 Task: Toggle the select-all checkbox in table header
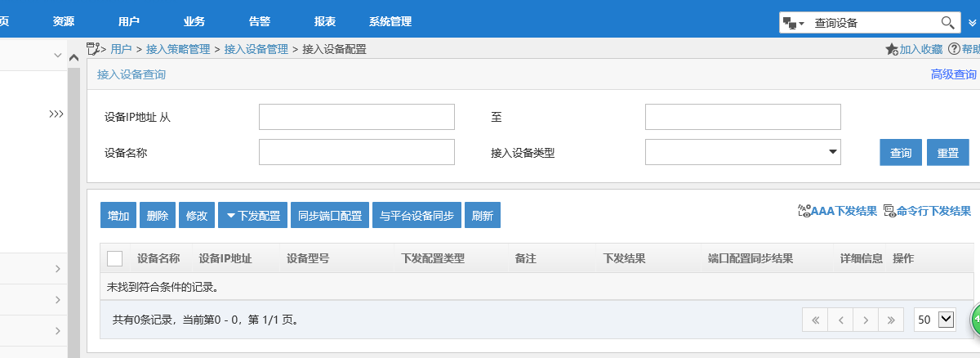(115, 258)
